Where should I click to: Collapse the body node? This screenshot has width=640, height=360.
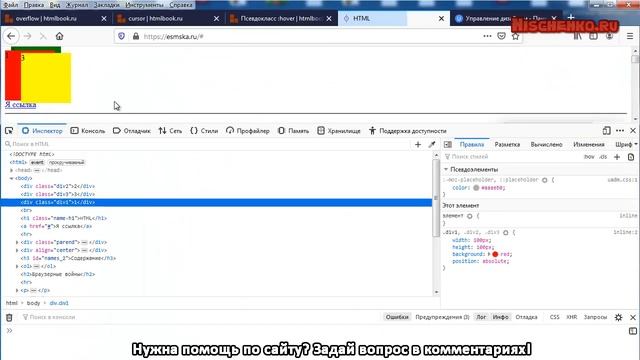12,178
